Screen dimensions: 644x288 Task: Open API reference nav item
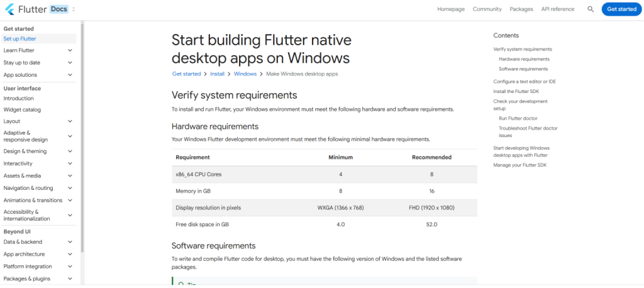558,9
